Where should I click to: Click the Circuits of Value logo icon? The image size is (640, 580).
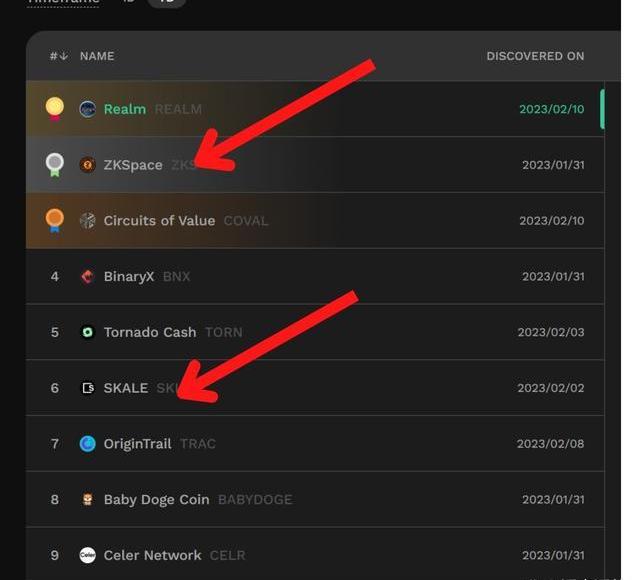click(x=87, y=221)
